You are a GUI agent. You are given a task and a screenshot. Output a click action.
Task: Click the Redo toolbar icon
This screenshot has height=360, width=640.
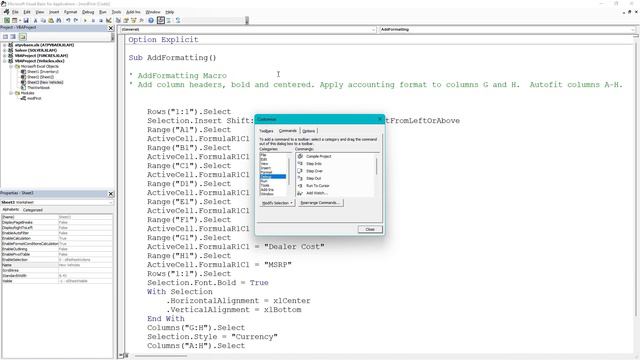coord(76,20)
